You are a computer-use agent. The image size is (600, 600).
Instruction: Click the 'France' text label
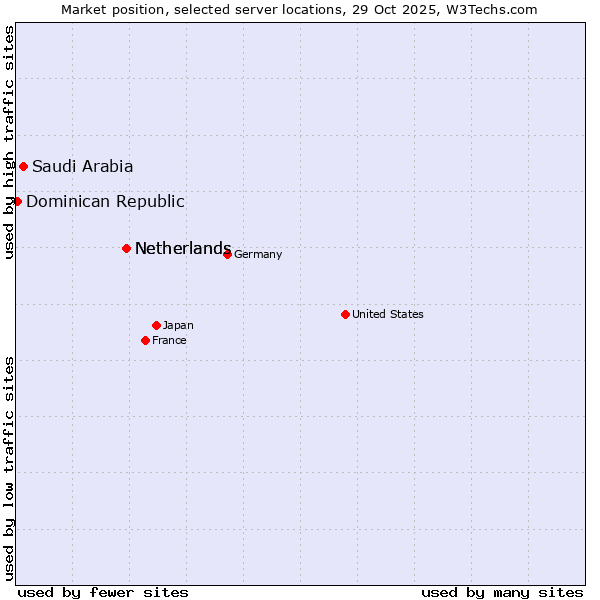click(169, 341)
